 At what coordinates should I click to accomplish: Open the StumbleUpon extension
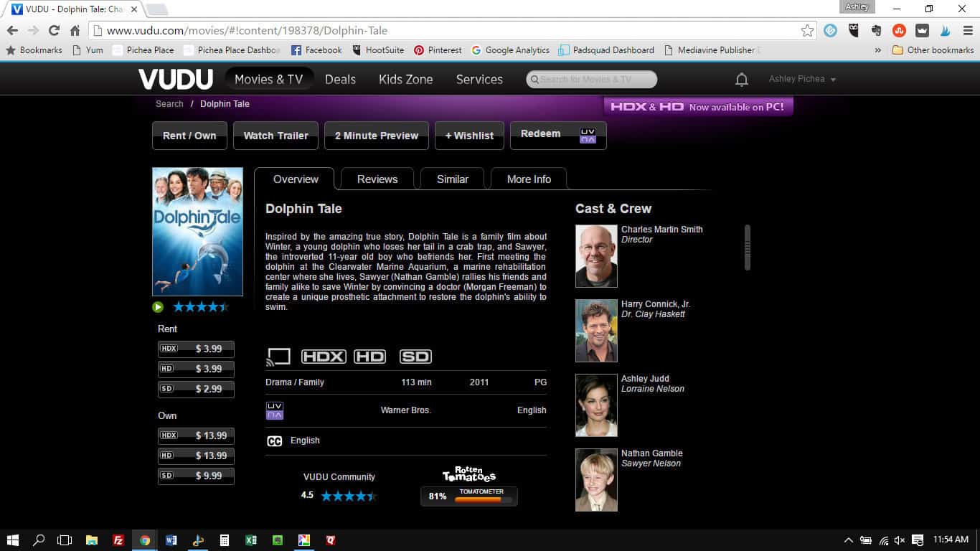899,31
